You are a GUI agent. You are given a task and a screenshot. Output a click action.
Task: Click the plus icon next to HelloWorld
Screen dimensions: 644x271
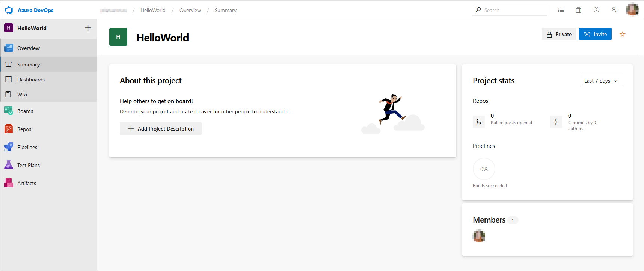(88, 28)
